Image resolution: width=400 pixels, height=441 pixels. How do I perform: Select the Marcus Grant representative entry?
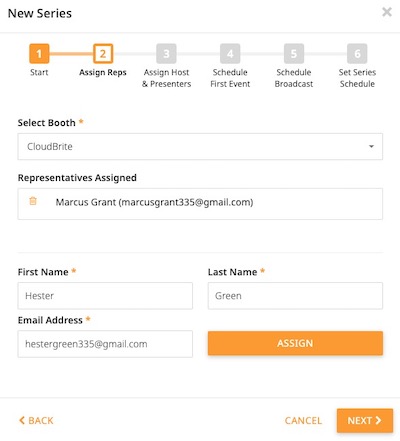click(200, 204)
